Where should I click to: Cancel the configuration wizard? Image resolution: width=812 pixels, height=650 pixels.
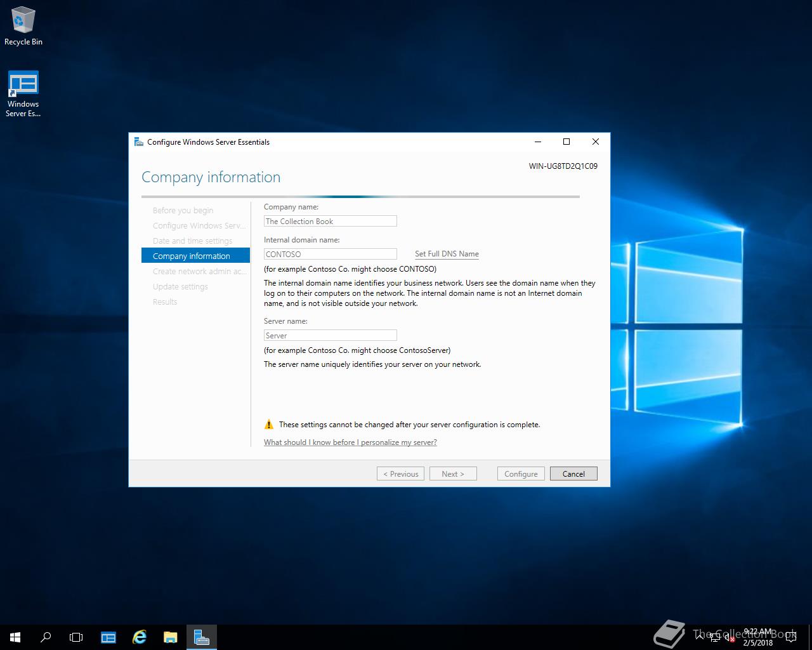573,474
